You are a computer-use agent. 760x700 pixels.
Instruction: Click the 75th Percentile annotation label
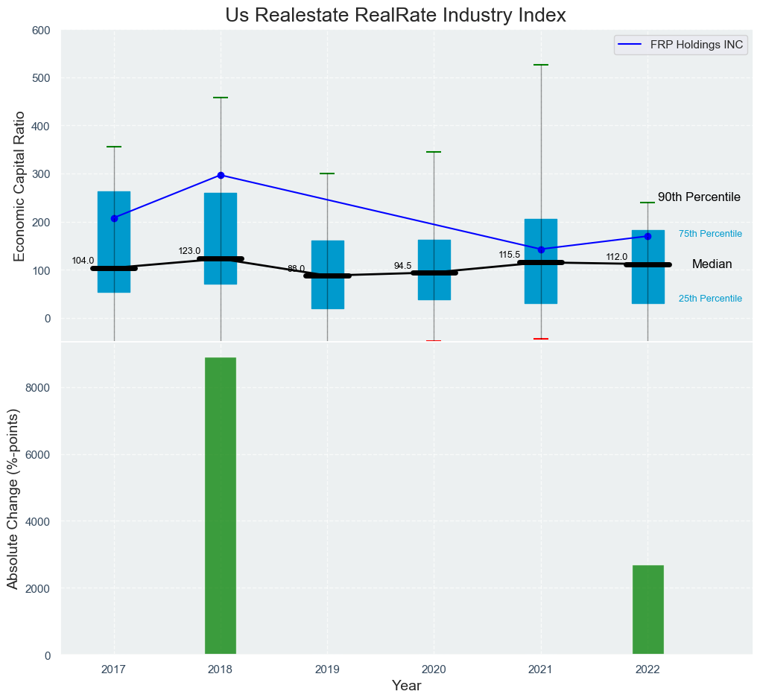tap(710, 234)
